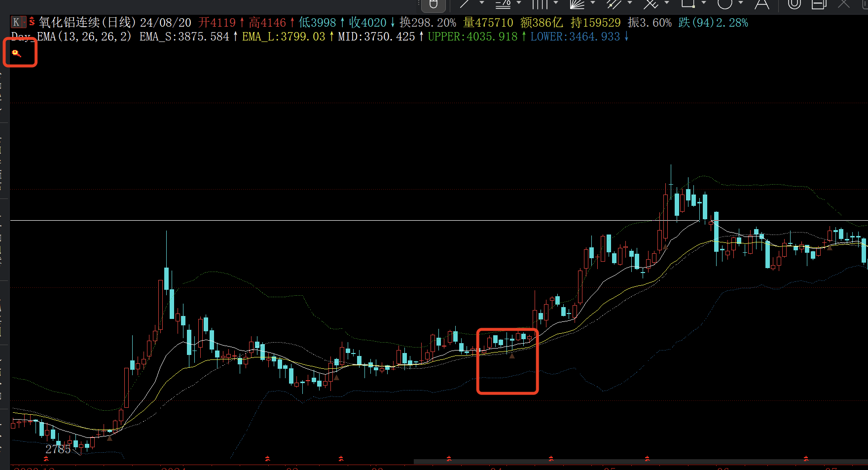Open dropdown arrow beside the fan tool
Screen dimensions: 868x470
[593, 3]
